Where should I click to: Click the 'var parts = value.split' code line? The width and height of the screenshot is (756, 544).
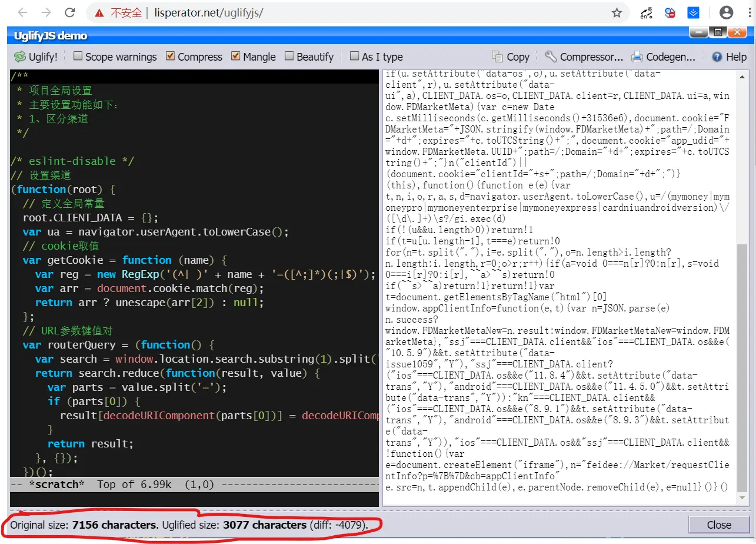tap(137, 387)
